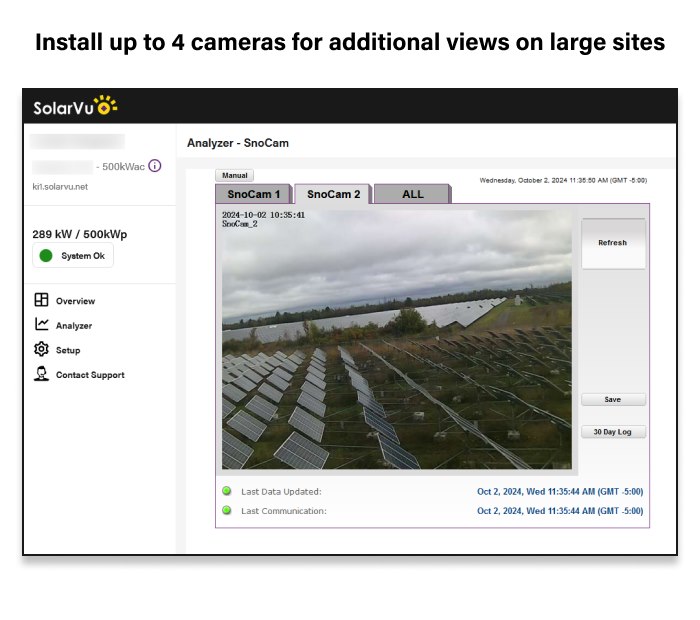Viewport: 700px width, 620px height.
Task: Show all cameras with the ALL tab
Action: pyautogui.click(x=412, y=194)
